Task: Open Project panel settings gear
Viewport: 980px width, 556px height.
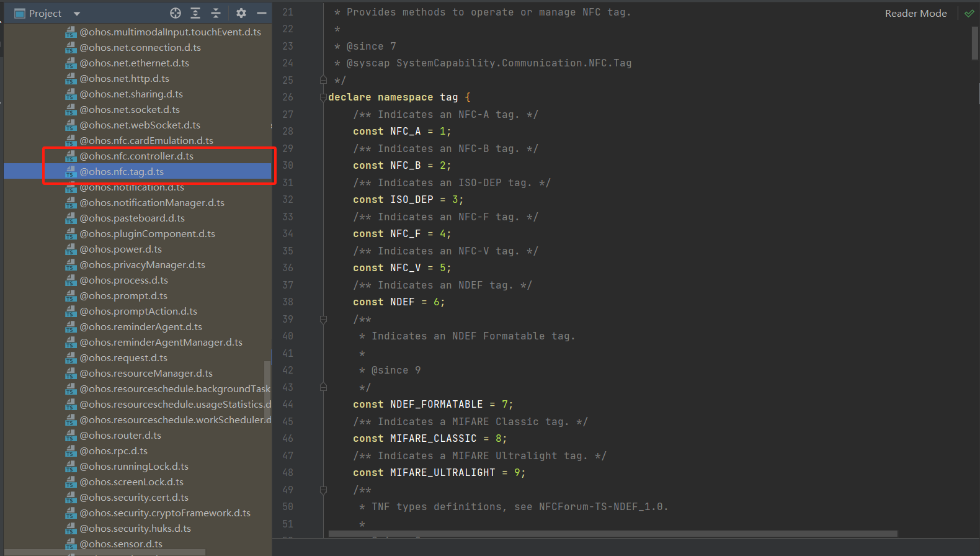Action: pyautogui.click(x=241, y=13)
